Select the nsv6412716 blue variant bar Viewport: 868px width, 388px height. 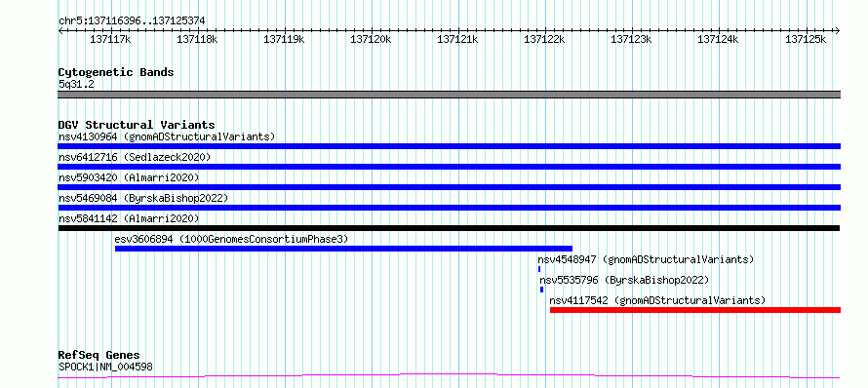point(449,167)
